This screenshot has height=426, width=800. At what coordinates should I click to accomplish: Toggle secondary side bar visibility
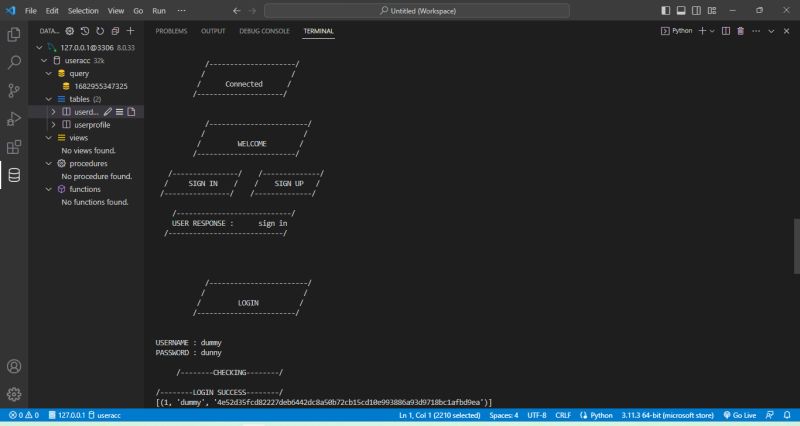[696, 10]
